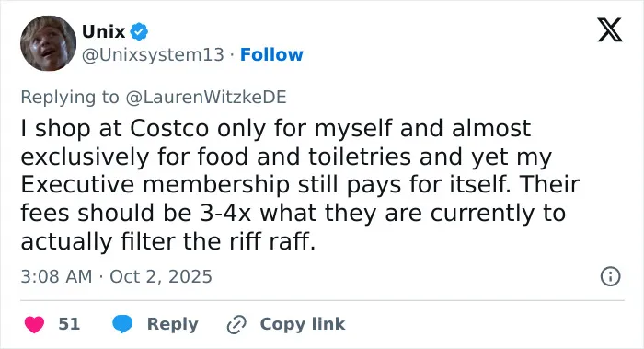
Task: Open the Unix profile avatar picture
Action: 48,43
